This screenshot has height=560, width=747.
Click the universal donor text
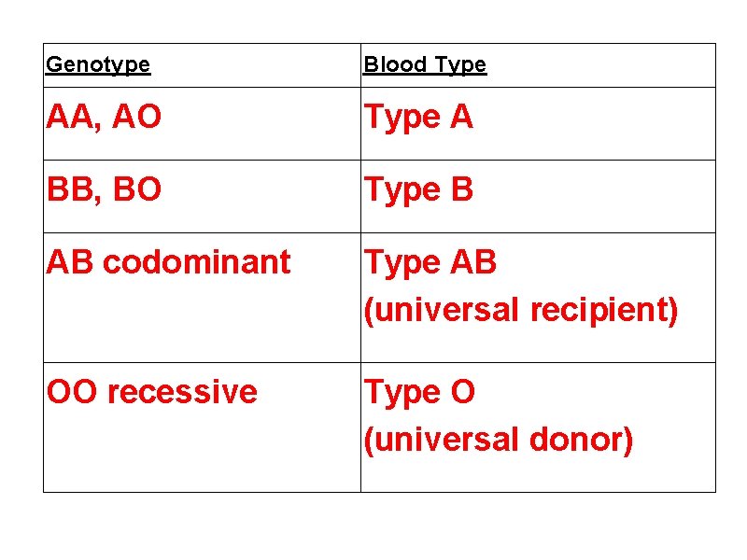click(x=499, y=439)
